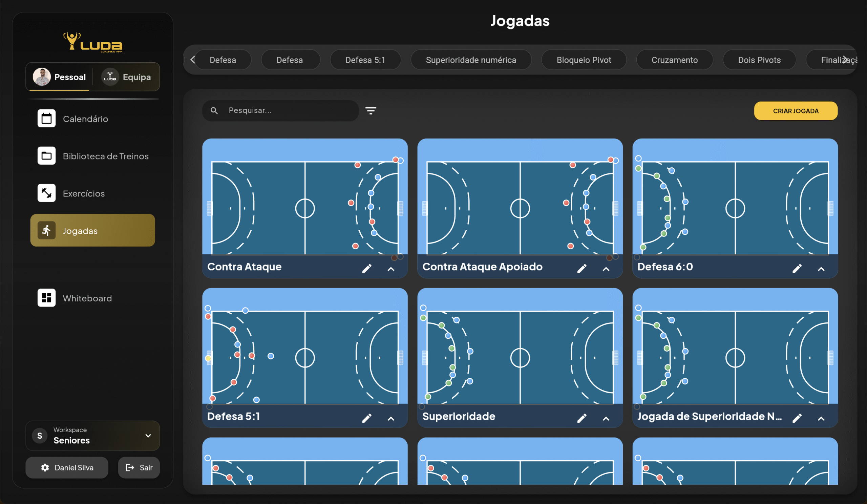Select the Pessoal profile toggle
Image resolution: width=867 pixels, height=504 pixels.
pos(60,77)
